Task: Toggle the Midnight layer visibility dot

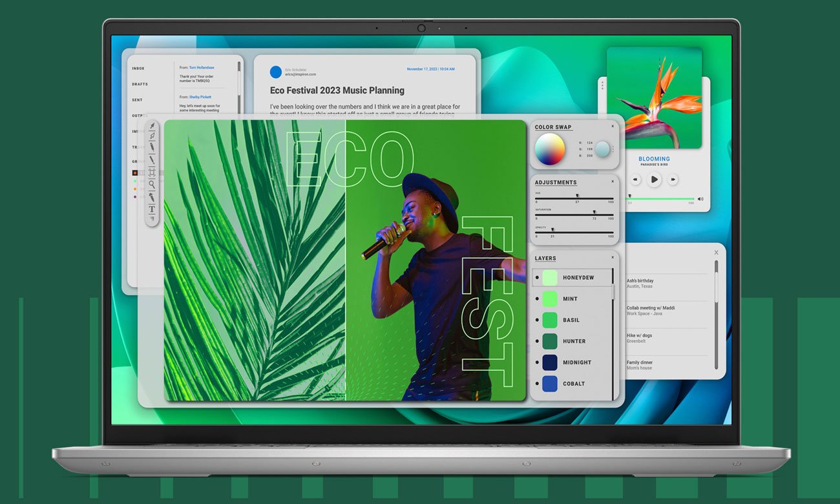Action: coord(537,362)
